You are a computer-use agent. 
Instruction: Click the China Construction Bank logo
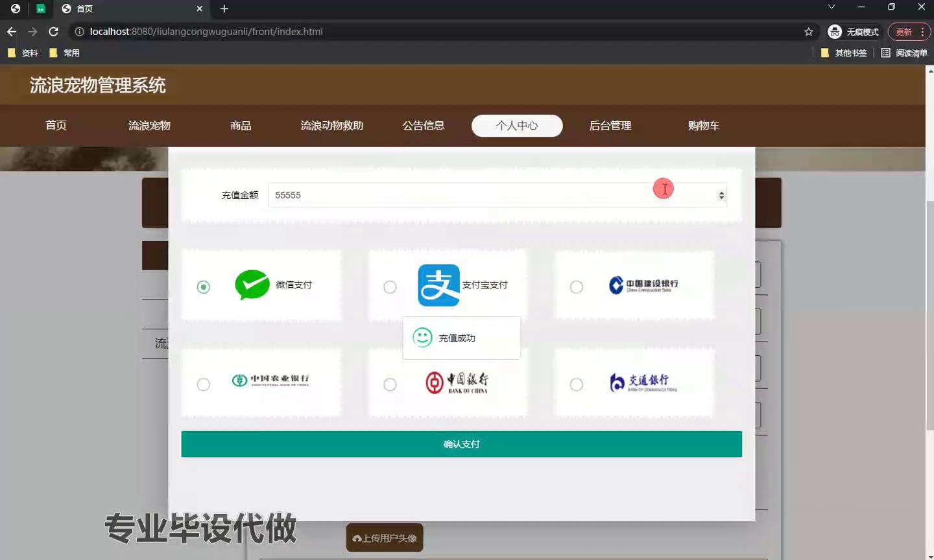coord(643,285)
